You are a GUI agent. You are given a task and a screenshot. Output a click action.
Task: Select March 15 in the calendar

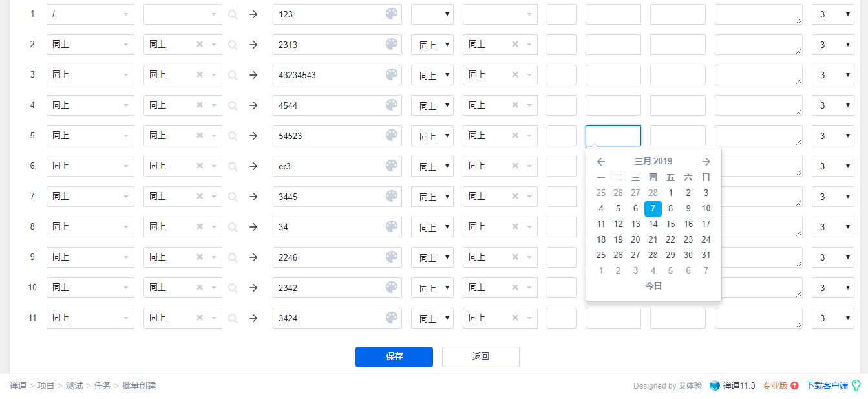670,224
